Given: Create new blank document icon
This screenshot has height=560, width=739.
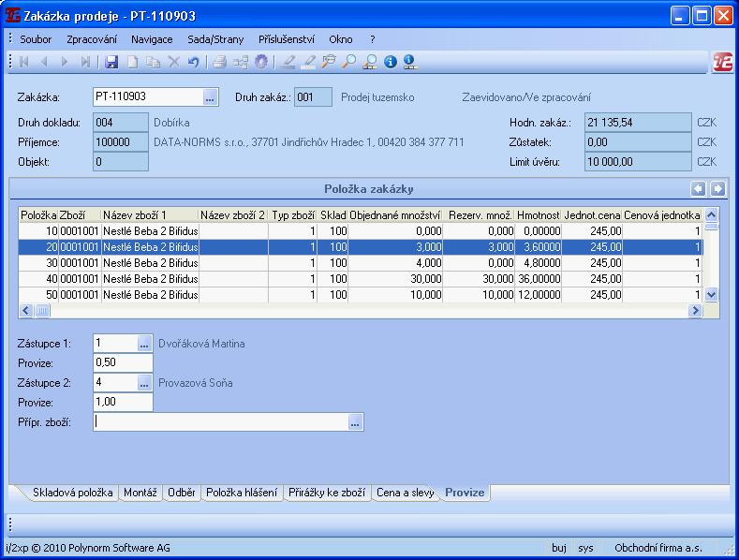Looking at the screenshot, I should (x=132, y=62).
